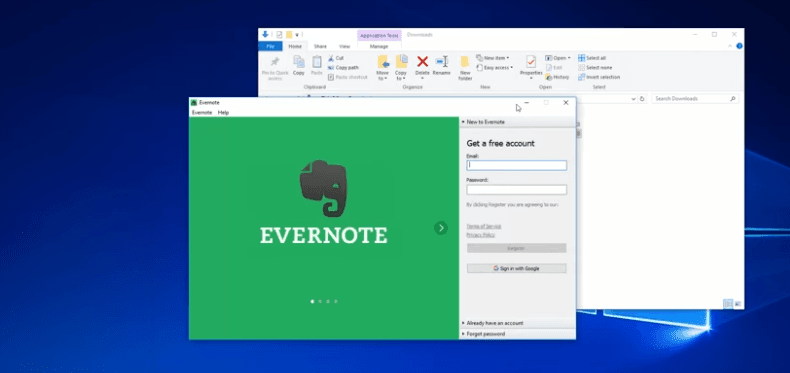
Task: Click Edit in Explorer Open group
Action: pos(554,68)
